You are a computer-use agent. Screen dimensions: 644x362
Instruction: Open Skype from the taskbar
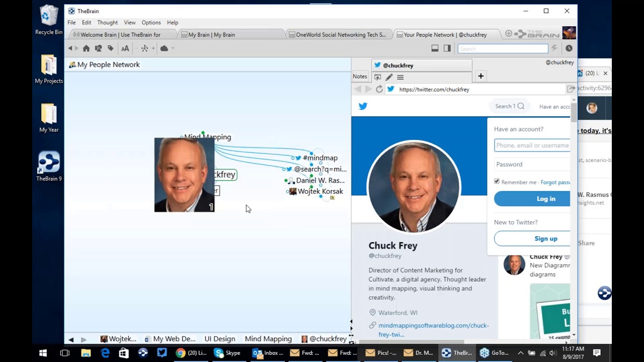(x=227, y=353)
